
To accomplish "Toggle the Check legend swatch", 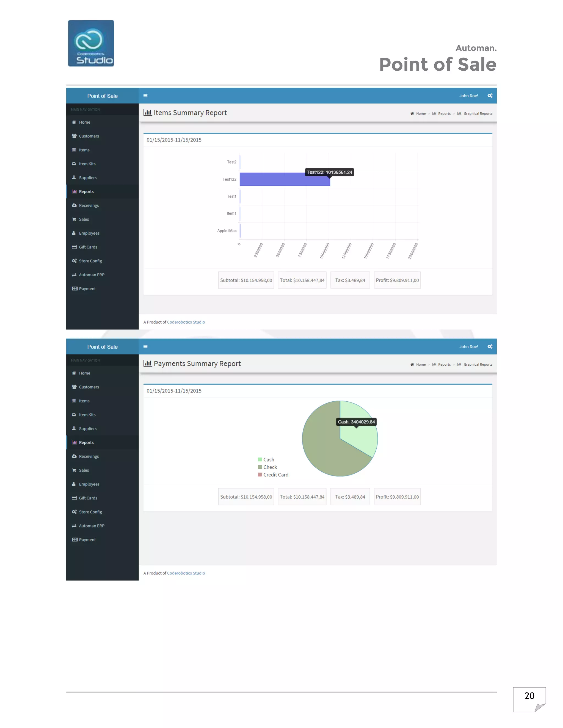I will point(260,467).
